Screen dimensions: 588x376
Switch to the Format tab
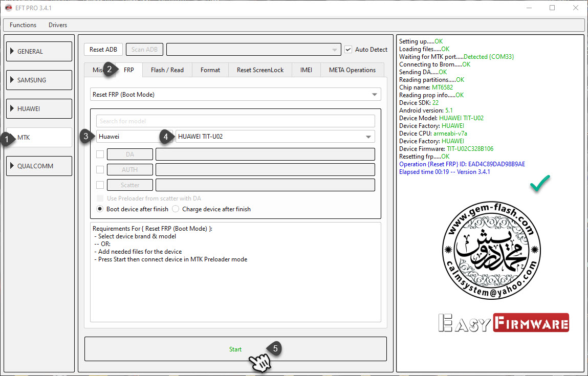pyautogui.click(x=210, y=70)
